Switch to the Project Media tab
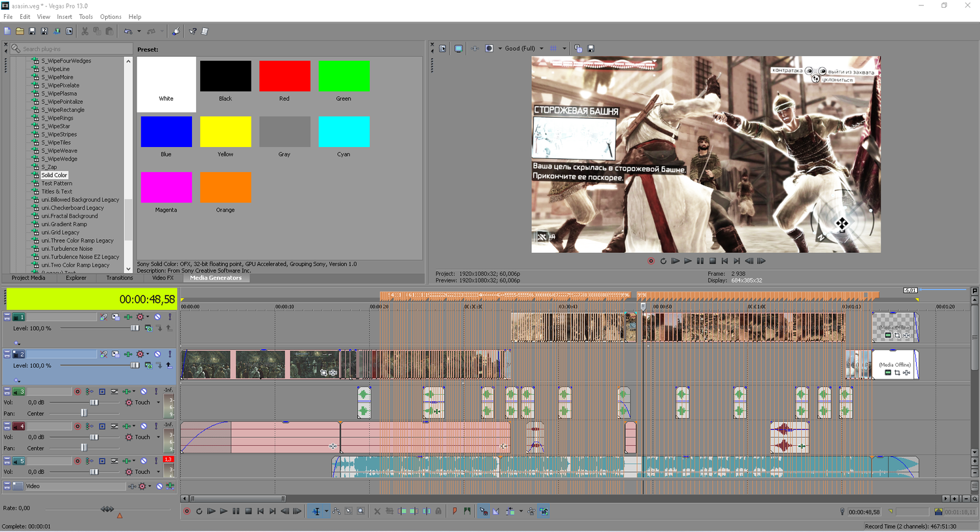980x532 pixels. [29, 278]
